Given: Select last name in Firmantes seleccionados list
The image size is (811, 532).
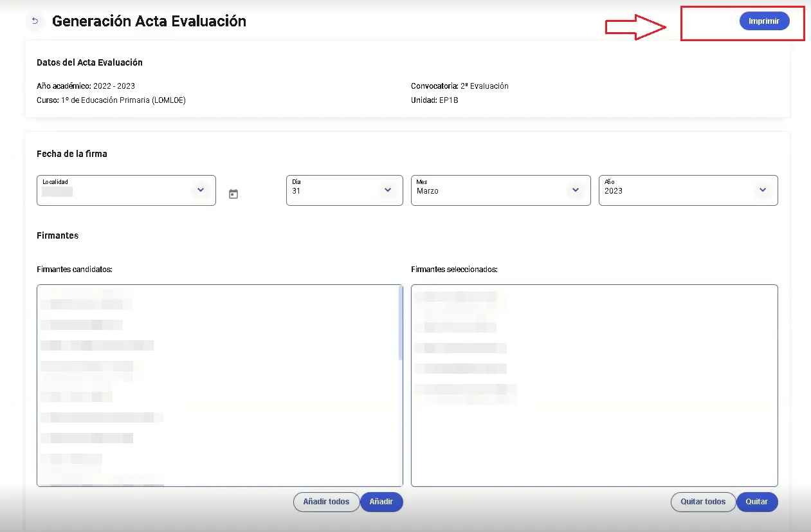Looking at the screenshot, I should tap(466, 390).
